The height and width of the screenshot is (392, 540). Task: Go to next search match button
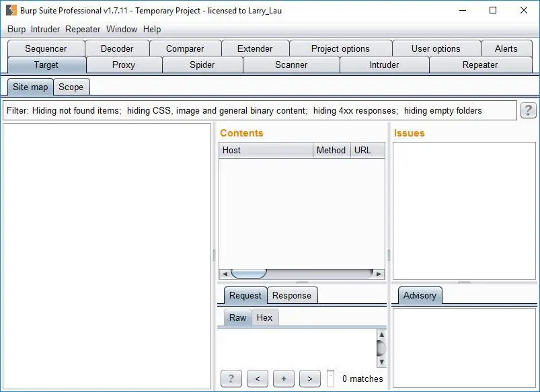click(x=310, y=379)
